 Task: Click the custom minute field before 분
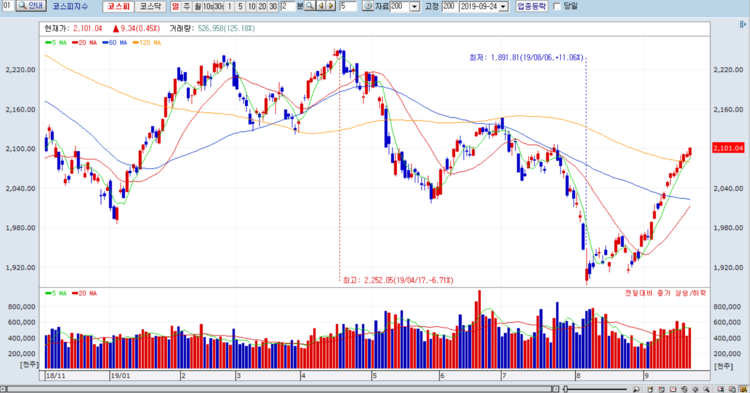(288, 6)
